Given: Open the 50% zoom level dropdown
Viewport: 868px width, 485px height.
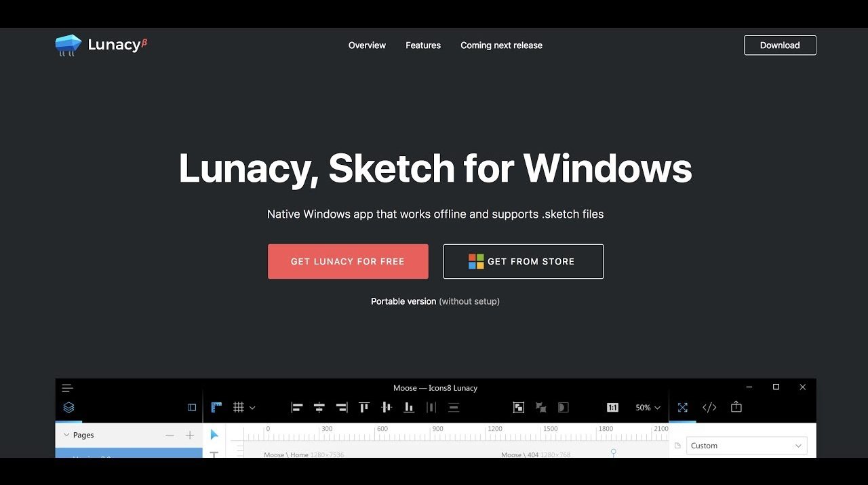Looking at the screenshot, I should coord(648,408).
